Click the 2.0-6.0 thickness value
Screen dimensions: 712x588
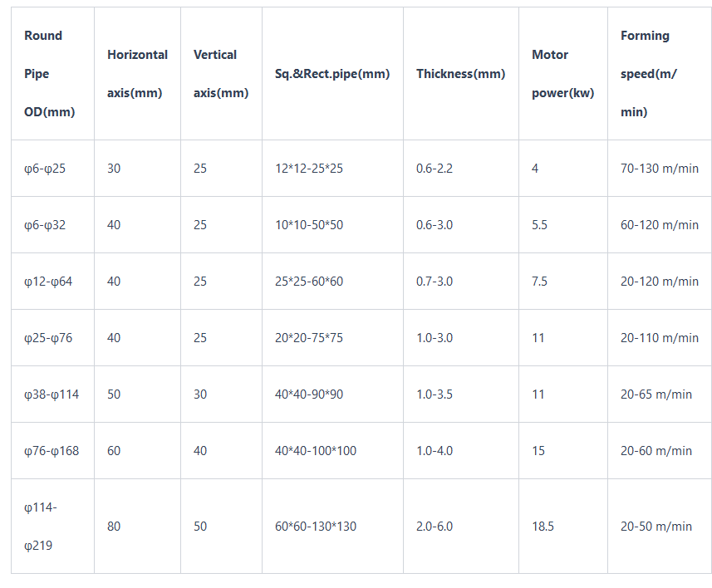(x=435, y=527)
